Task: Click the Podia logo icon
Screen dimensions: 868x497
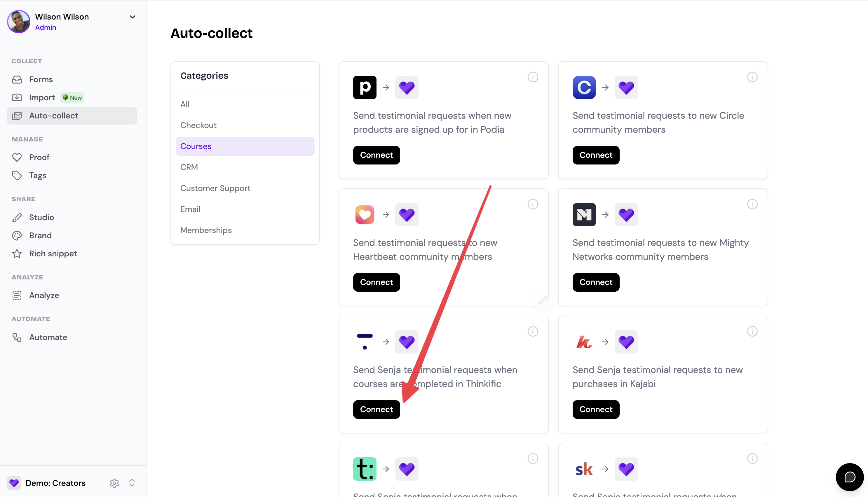Action: 365,87
